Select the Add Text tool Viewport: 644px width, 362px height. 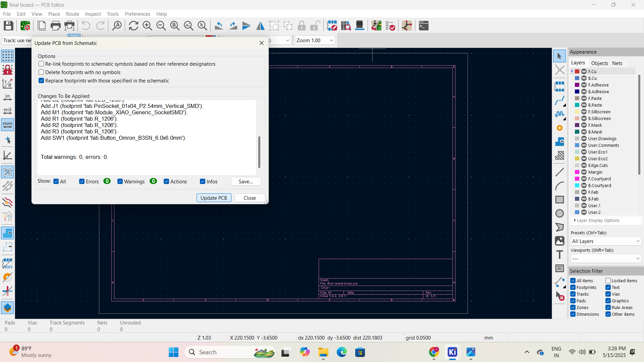click(559, 254)
